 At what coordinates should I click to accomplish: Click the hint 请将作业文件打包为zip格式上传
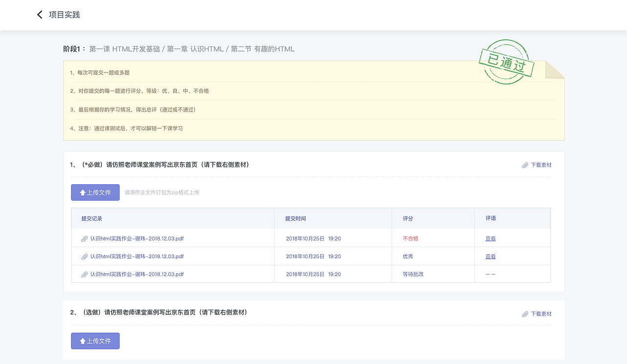coord(162,193)
